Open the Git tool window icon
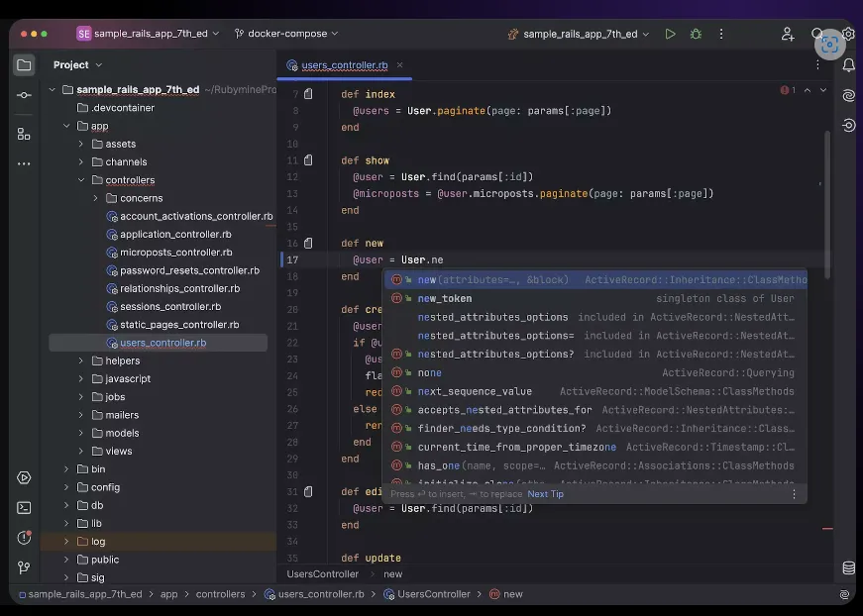This screenshot has width=863, height=616. [x=24, y=567]
